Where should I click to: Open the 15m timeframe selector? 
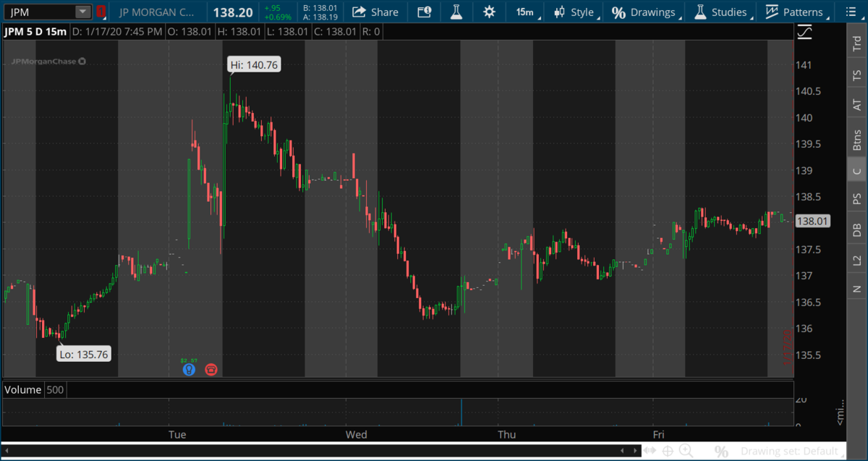tap(524, 12)
